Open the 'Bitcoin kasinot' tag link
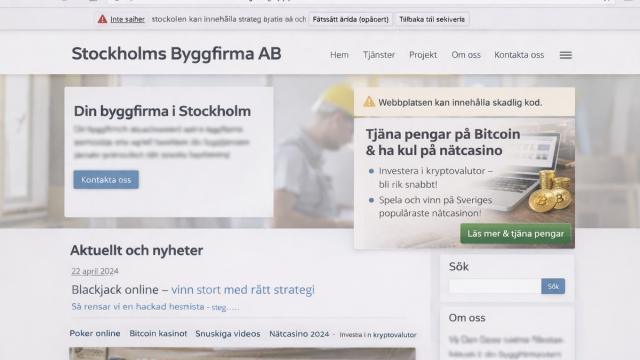 point(158,333)
